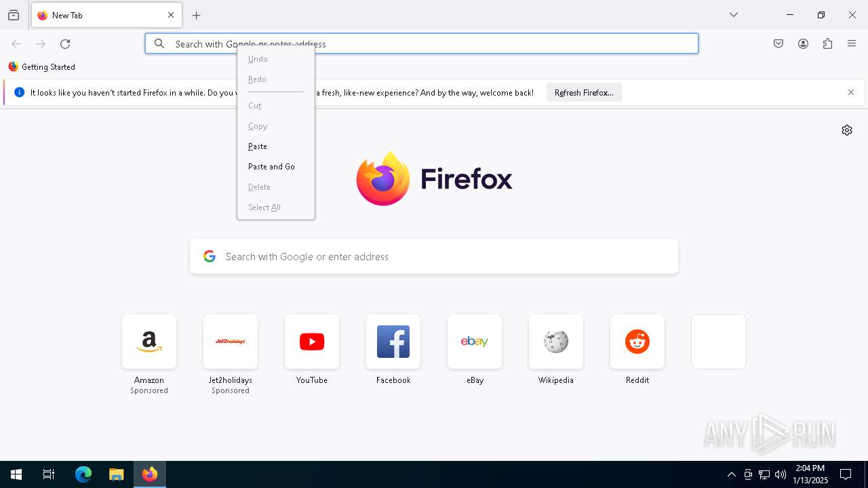Viewport: 868px width, 488px height.
Task: Select the New Tab tab
Action: pos(106,15)
